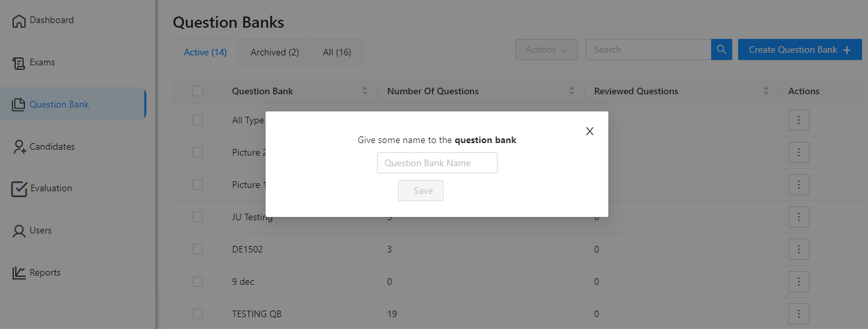Tick the TESTING QB row checkbox
The height and width of the screenshot is (329, 868).
click(x=198, y=314)
